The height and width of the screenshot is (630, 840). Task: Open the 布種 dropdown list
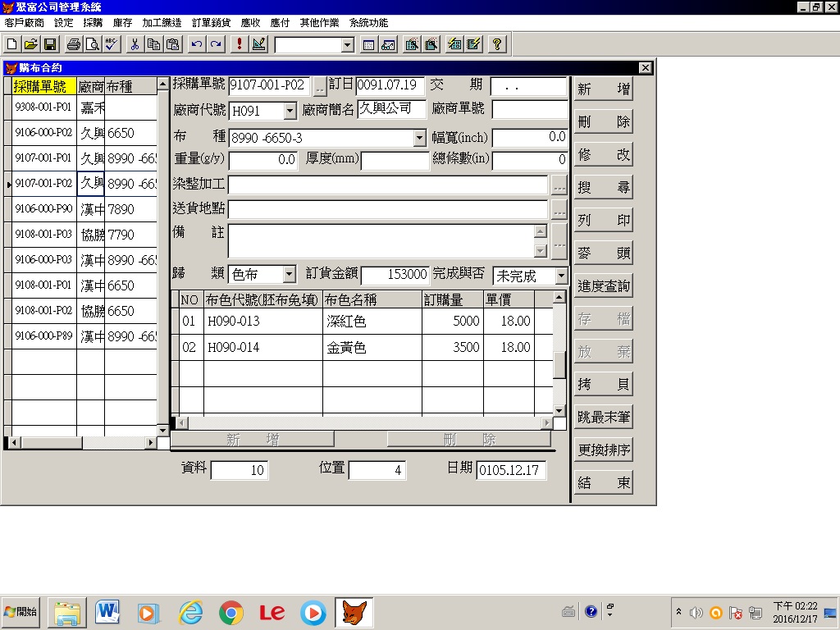420,138
